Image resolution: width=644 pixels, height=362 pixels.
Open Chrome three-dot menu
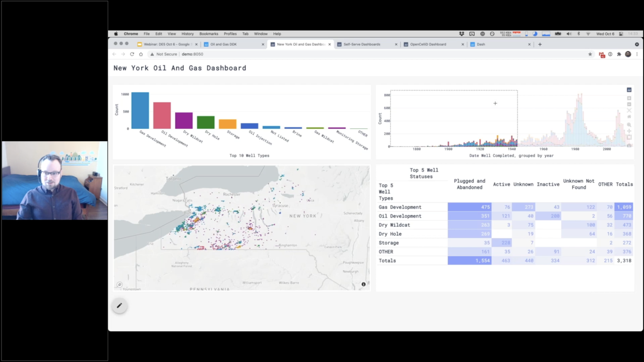(x=637, y=54)
